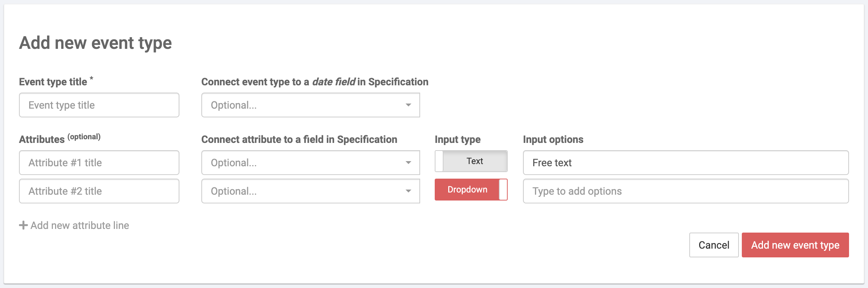Click the Optional placeholder in second attribute dropdown
This screenshot has width=868, height=288.
[234, 191]
